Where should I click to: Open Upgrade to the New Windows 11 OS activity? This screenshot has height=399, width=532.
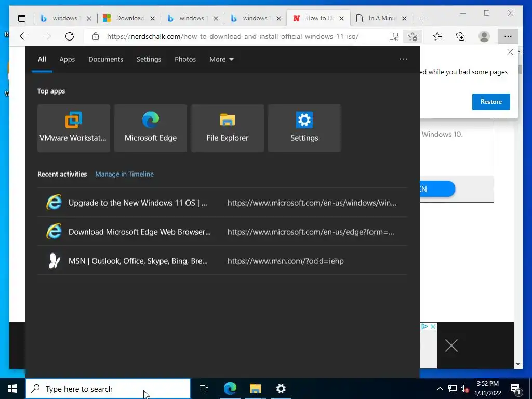pos(222,203)
